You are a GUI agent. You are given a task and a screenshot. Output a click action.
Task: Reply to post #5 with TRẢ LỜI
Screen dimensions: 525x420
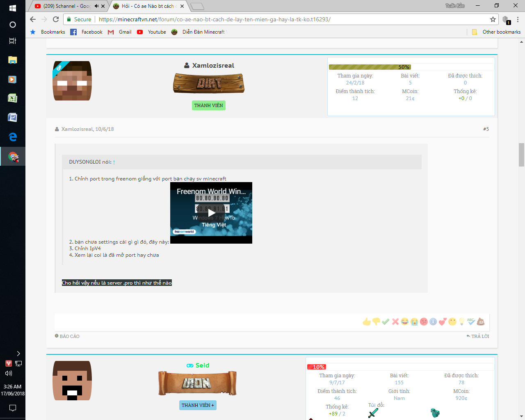click(x=478, y=336)
